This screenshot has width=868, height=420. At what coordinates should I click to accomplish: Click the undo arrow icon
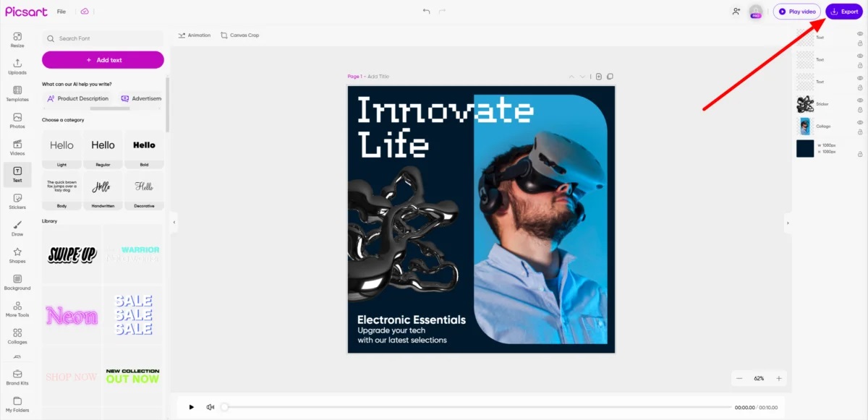(x=426, y=12)
